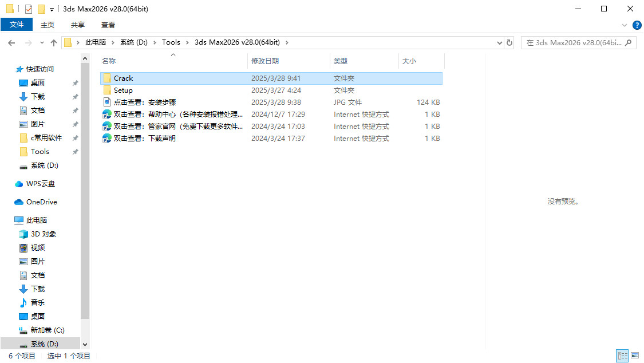Open pinned 下载 under quick access
The image size is (644, 363).
click(37, 97)
